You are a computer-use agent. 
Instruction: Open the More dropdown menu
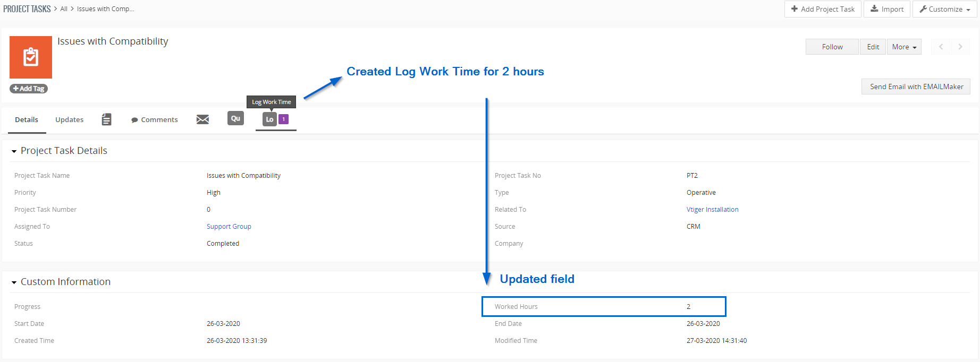pos(903,47)
